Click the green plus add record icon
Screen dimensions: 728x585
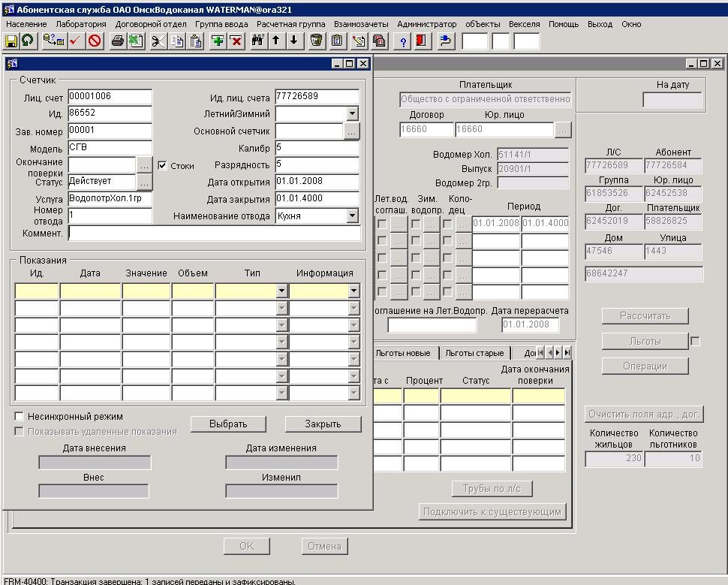point(218,41)
